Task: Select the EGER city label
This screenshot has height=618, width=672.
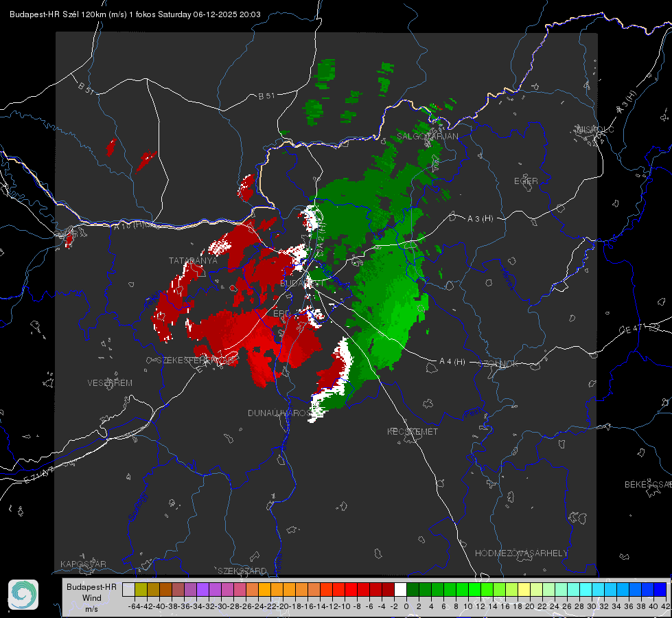Action: tap(526, 181)
